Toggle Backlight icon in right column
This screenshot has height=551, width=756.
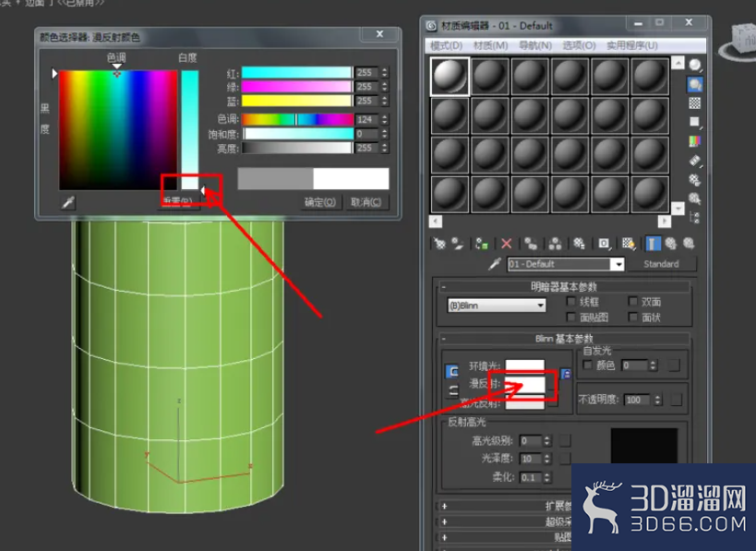(x=695, y=84)
